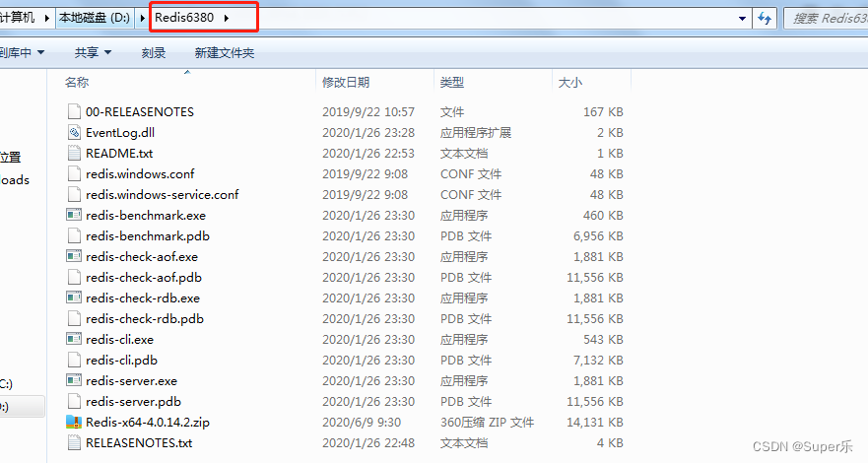Click the 6,956 KB size cell
Image resolution: width=868 pixels, height=463 pixels.
[x=598, y=235]
